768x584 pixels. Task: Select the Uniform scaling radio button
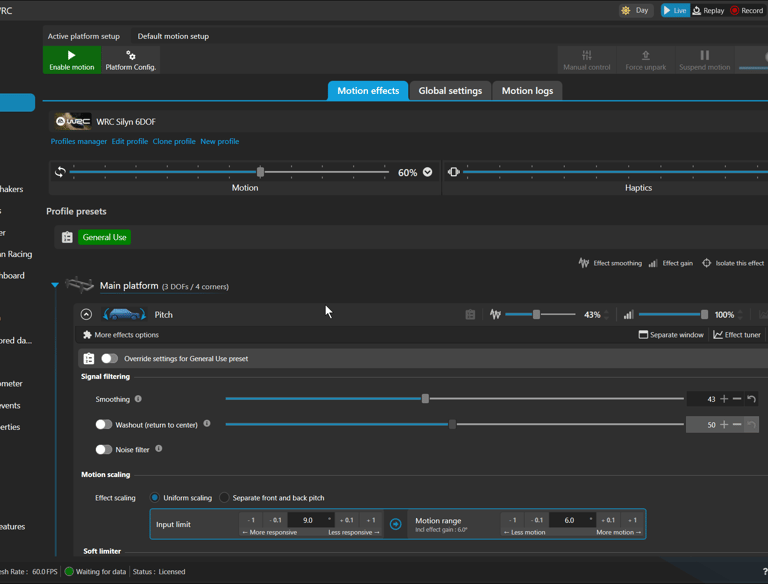155,498
